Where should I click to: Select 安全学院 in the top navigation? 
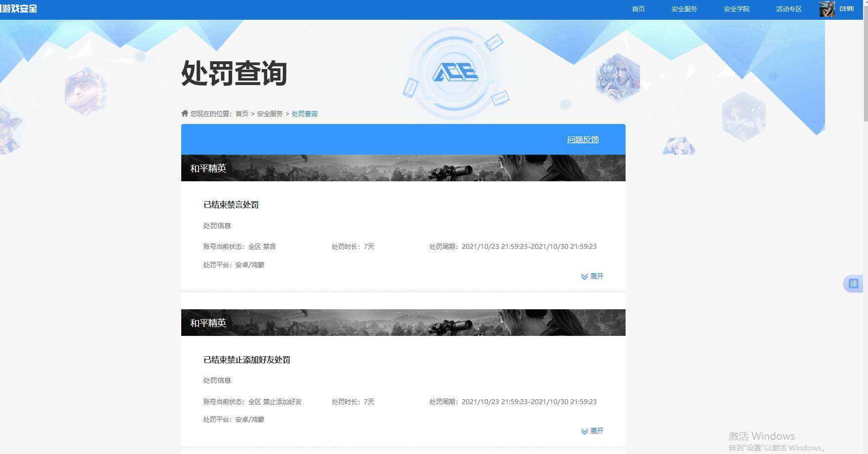click(x=736, y=8)
